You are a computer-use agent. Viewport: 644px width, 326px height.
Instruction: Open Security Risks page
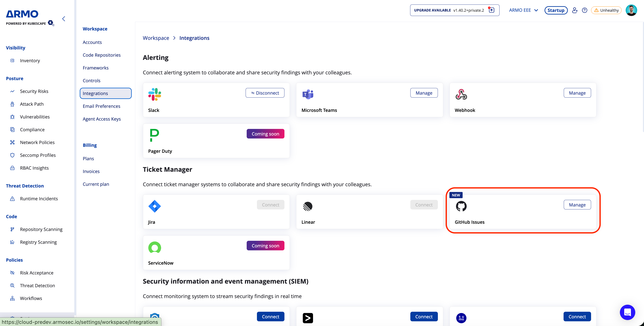point(34,91)
